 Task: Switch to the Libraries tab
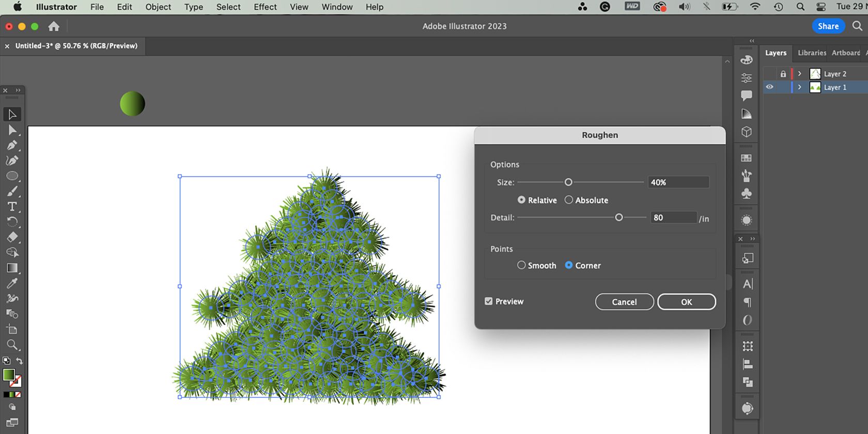(x=811, y=53)
